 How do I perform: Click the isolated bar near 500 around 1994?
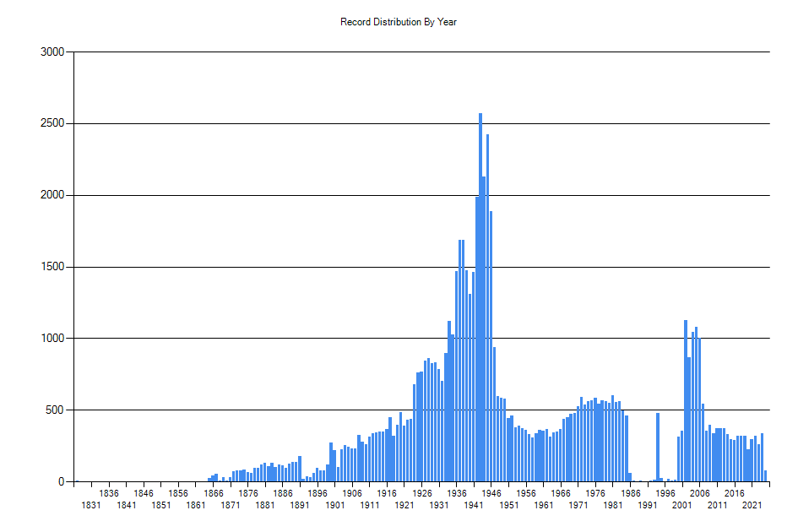coord(658,447)
